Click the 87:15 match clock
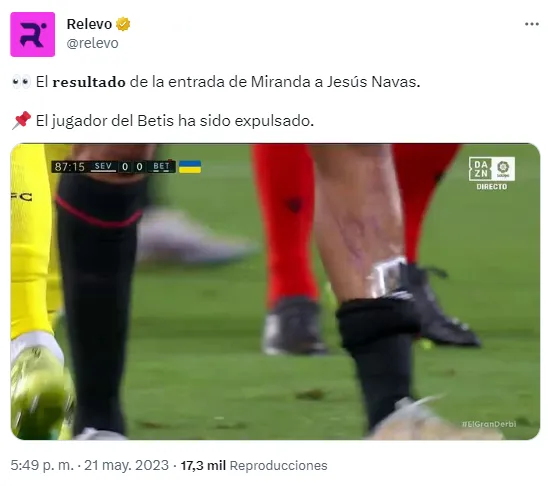The image size is (551, 486). point(70,167)
